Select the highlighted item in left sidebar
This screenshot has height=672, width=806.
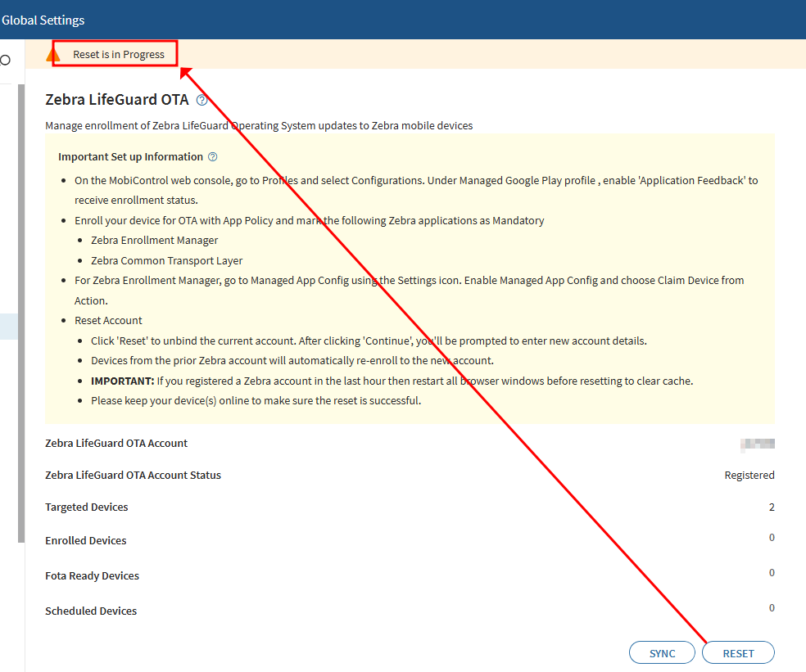(11, 326)
